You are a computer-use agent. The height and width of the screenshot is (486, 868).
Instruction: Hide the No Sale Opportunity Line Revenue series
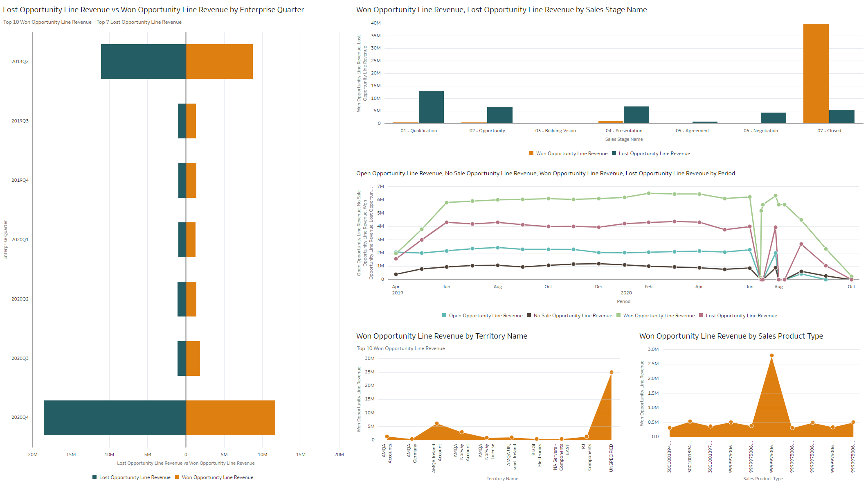[x=570, y=316]
